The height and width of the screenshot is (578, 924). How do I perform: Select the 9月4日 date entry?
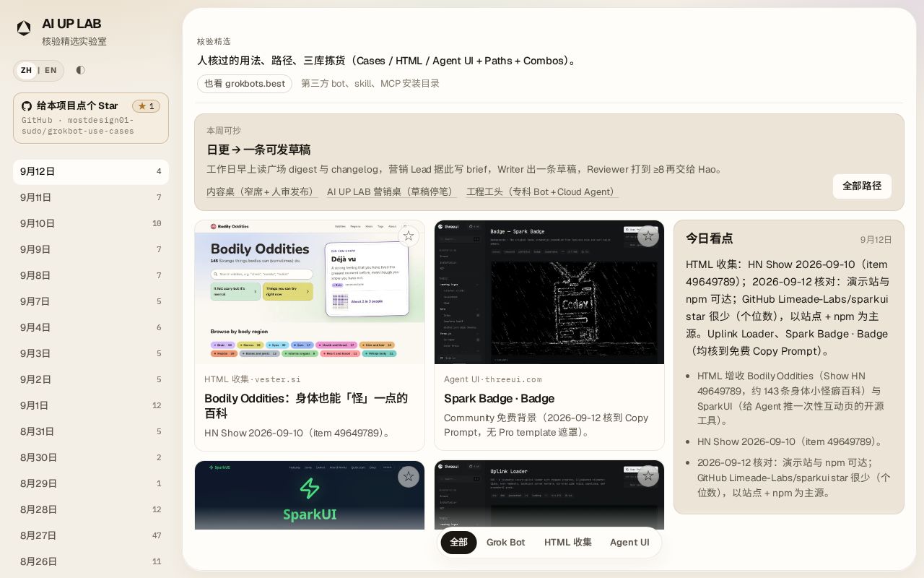[91, 328]
